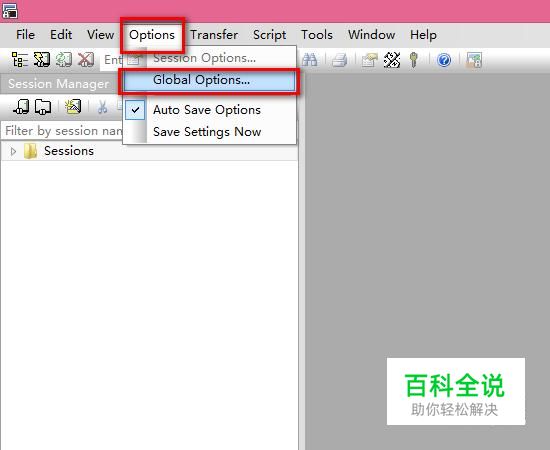Click the Session Options properties toolbar icon
550x450 pixels.
point(370,60)
